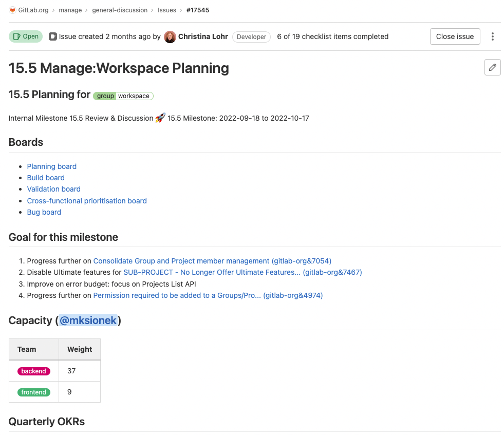Open the Bug board link
Image resolution: width=504 pixels, height=435 pixels.
[x=44, y=212]
